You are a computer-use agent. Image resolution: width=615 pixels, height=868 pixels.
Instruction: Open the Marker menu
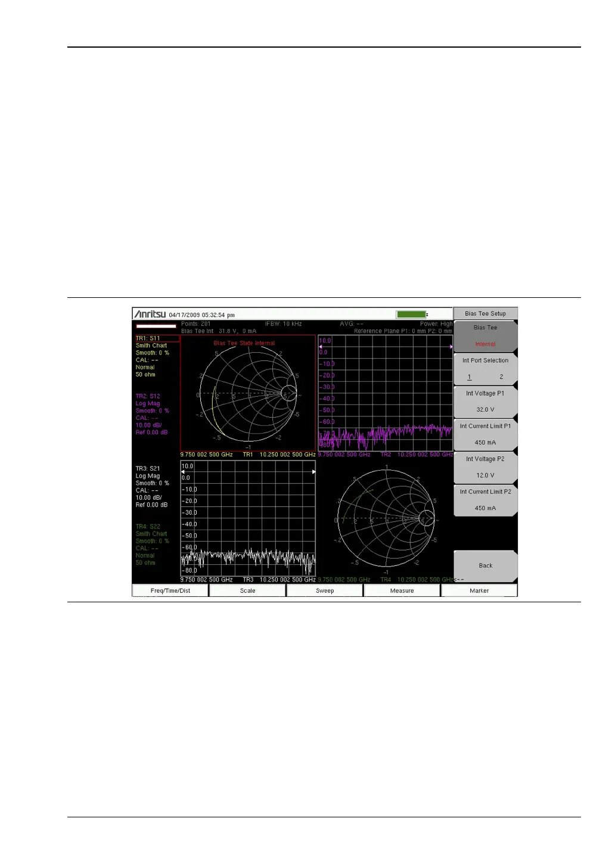click(479, 590)
